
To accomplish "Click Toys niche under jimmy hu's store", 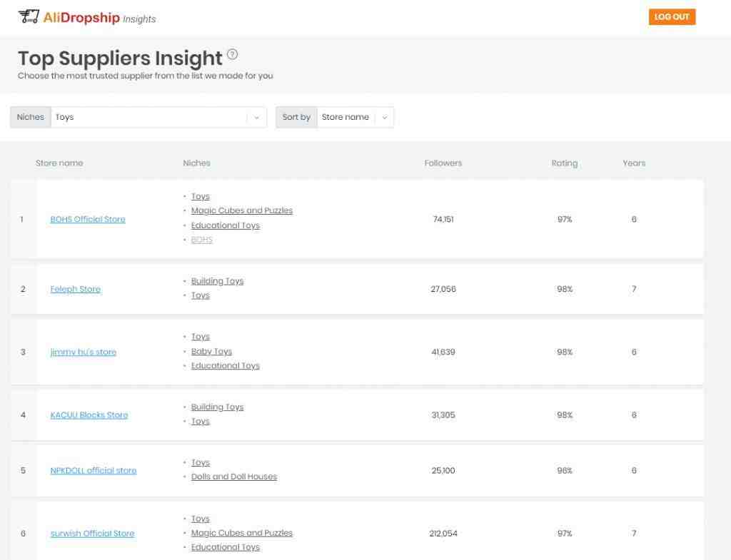I will (x=201, y=337).
